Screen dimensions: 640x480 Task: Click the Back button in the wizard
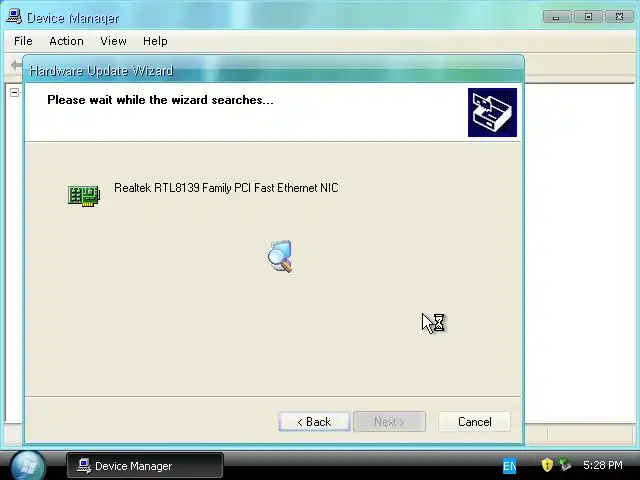(314, 422)
